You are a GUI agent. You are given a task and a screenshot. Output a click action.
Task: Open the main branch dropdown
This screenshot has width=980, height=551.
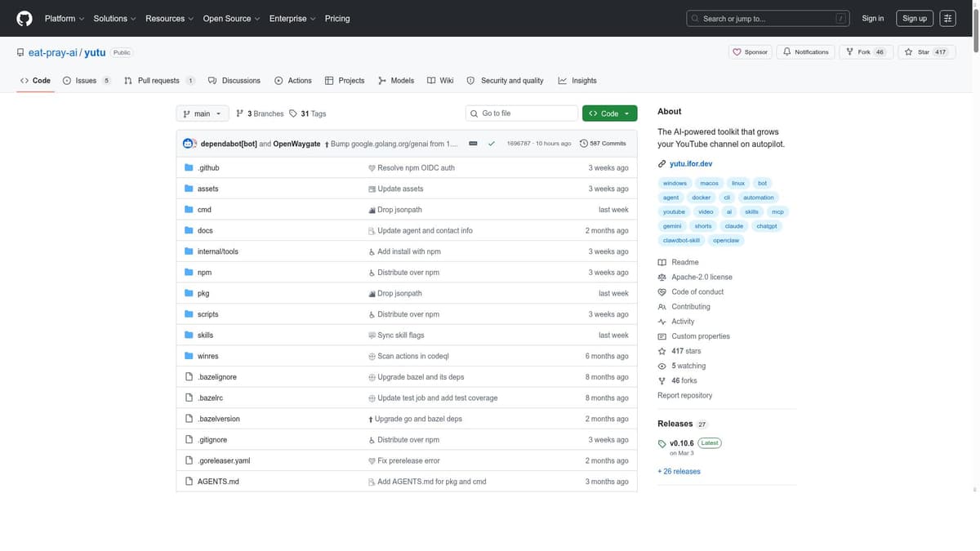pyautogui.click(x=202, y=113)
